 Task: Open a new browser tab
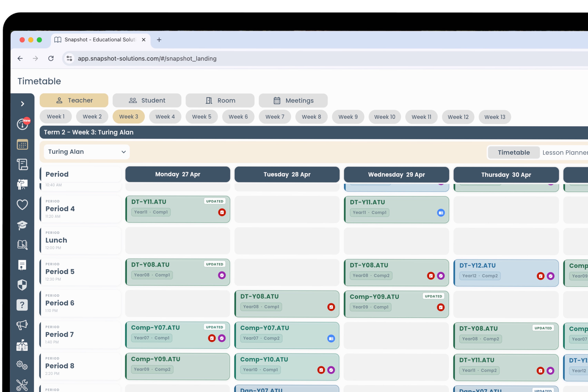click(x=159, y=40)
